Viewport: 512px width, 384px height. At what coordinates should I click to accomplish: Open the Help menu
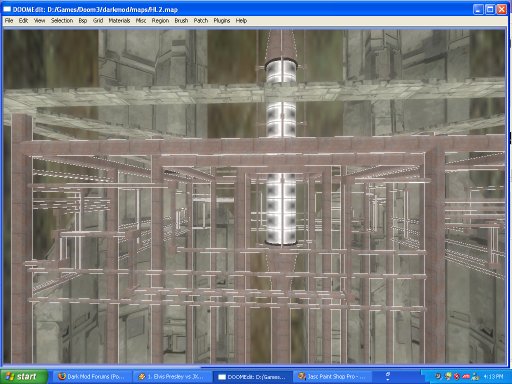pos(241,21)
